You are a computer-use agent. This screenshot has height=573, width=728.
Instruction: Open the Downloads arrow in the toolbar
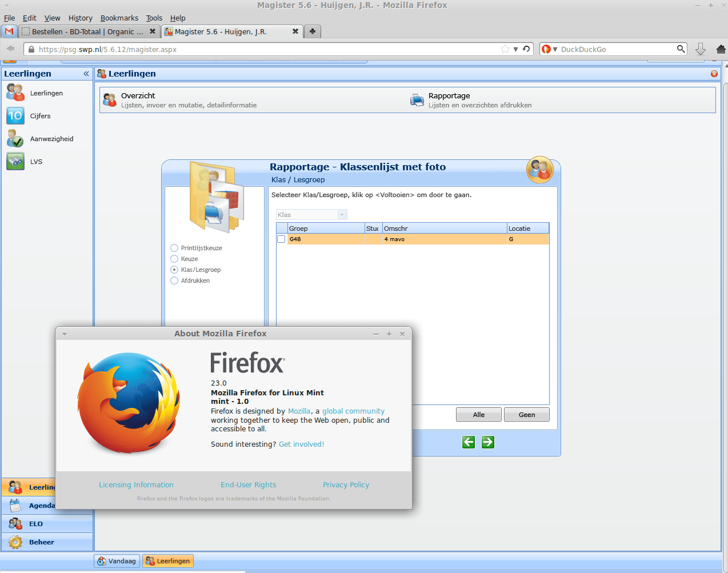point(701,49)
